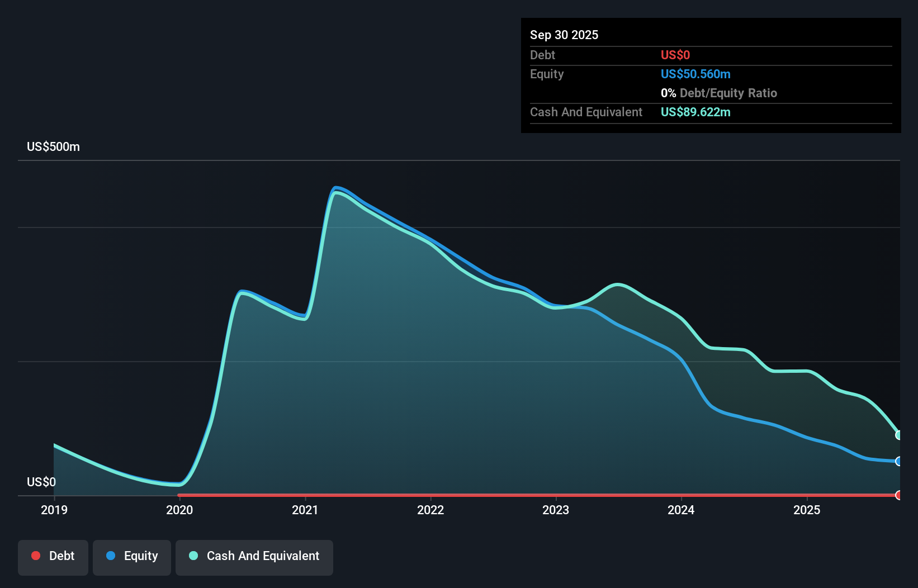Select the red debt endpoint marker on chart
Screen dimensions: 918x588
(x=898, y=495)
